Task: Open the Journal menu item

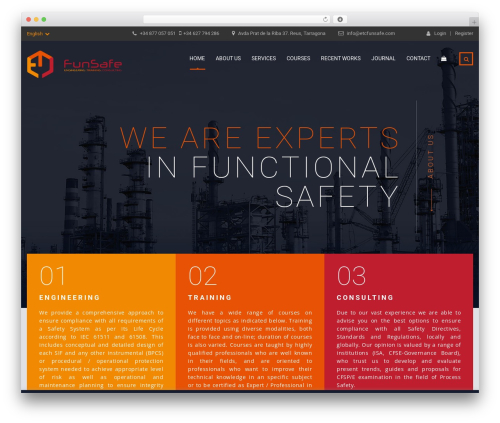Action: pyautogui.click(x=383, y=58)
